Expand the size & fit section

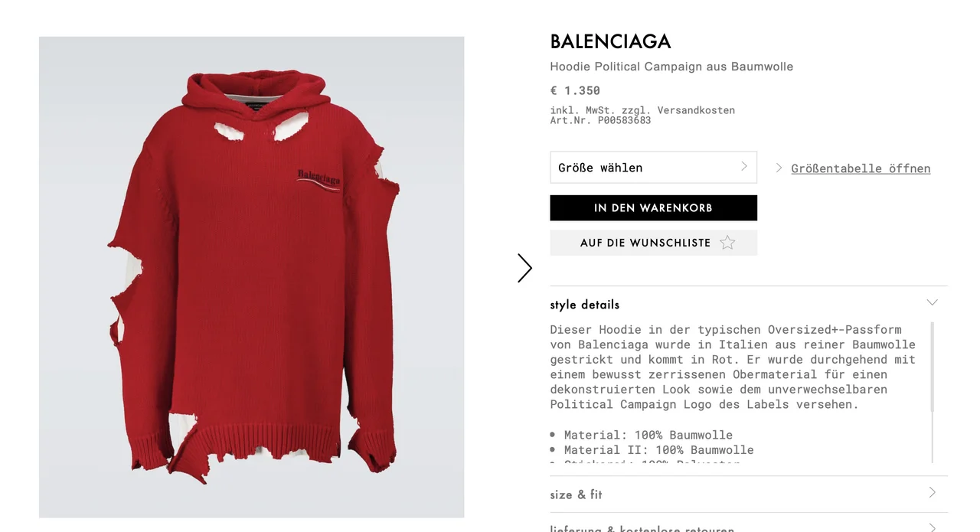pyautogui.click(x=749, y=494)
